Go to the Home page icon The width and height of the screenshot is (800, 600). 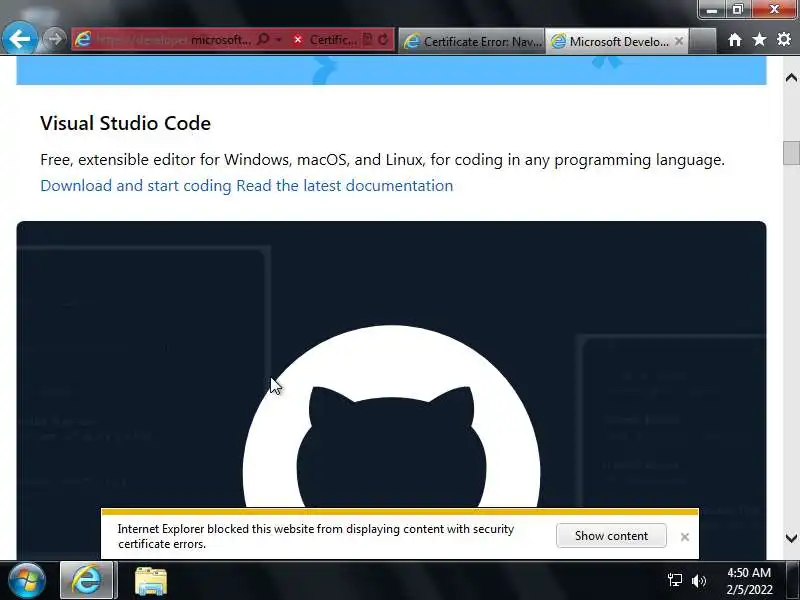click(735, 39)
